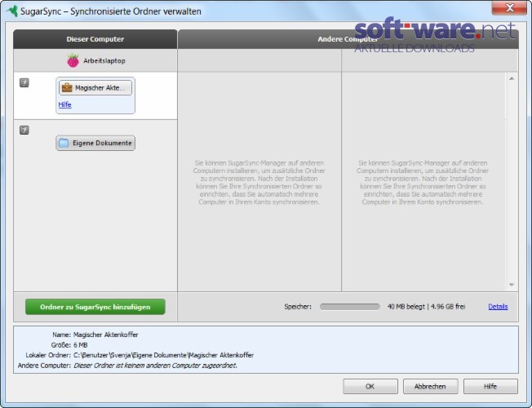Click the question mark icon next to Eigene Dokumente
The image size is (532, 408).
pos(24,130)
